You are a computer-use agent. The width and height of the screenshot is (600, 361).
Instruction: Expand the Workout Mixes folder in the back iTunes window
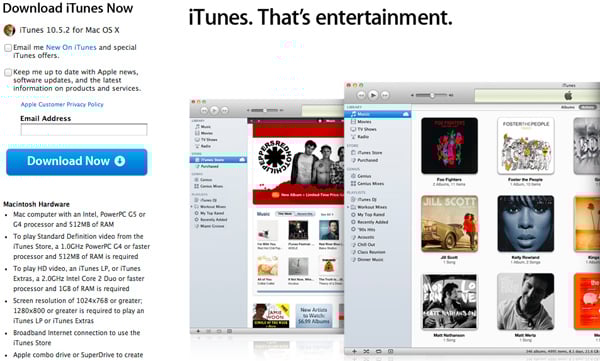(x=192, y=206)
